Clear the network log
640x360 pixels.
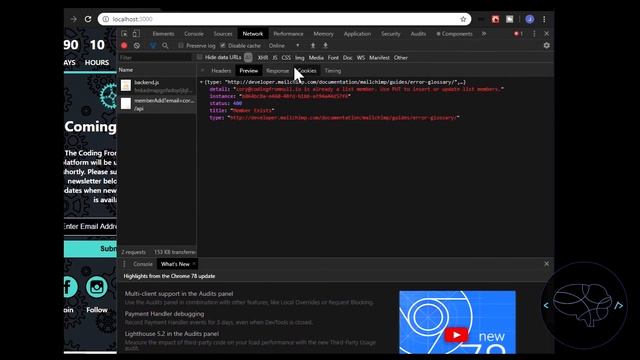click(x=137, y=46)
